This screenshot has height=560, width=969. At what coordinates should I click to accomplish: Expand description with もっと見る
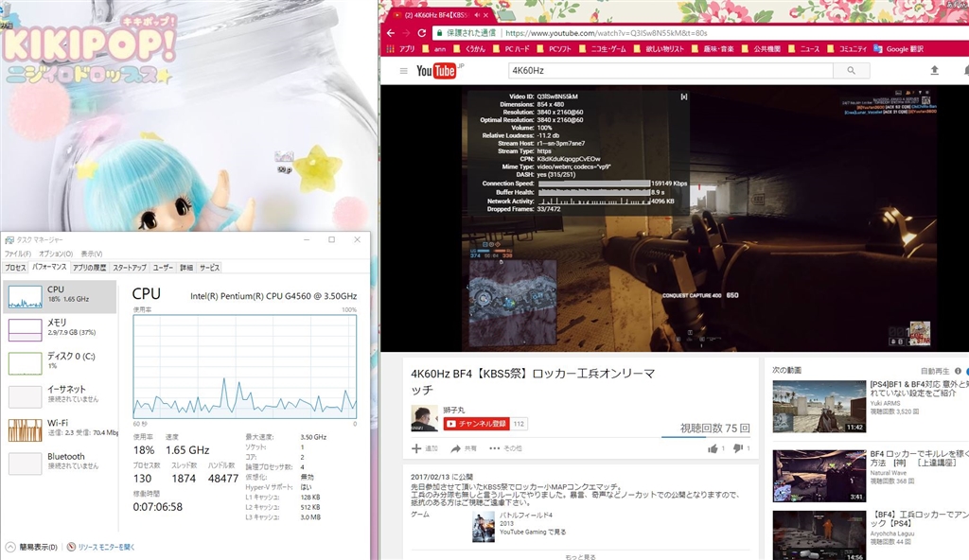tap(580, 556)
